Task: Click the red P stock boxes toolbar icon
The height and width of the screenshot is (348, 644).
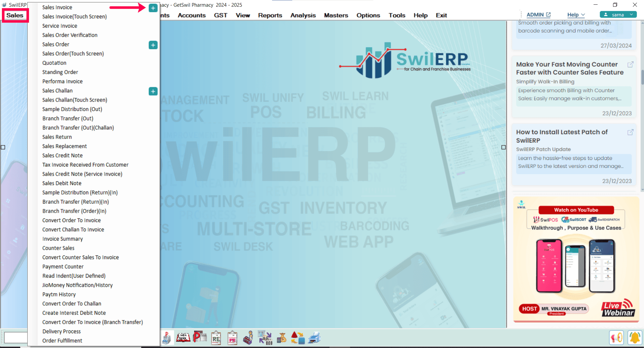Action: (200, 338)
